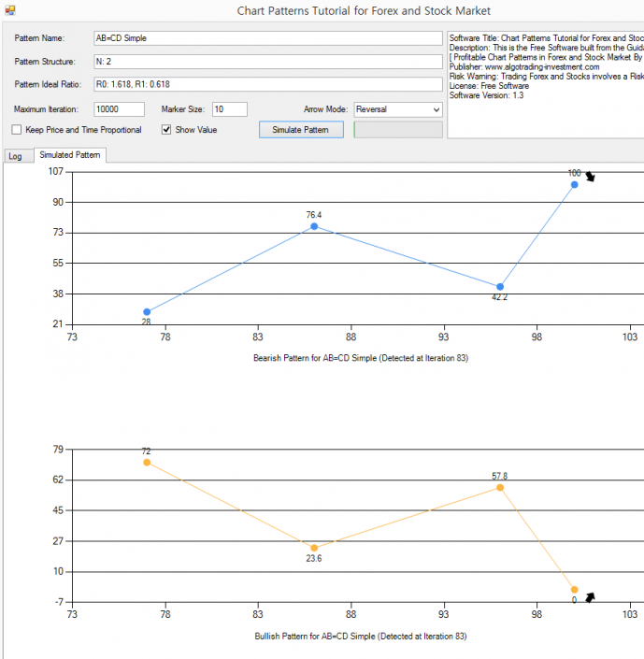Viewport: 644px width, 659px height.
Task: Click the Arrow Mode label
Action: tap(326, 109)
